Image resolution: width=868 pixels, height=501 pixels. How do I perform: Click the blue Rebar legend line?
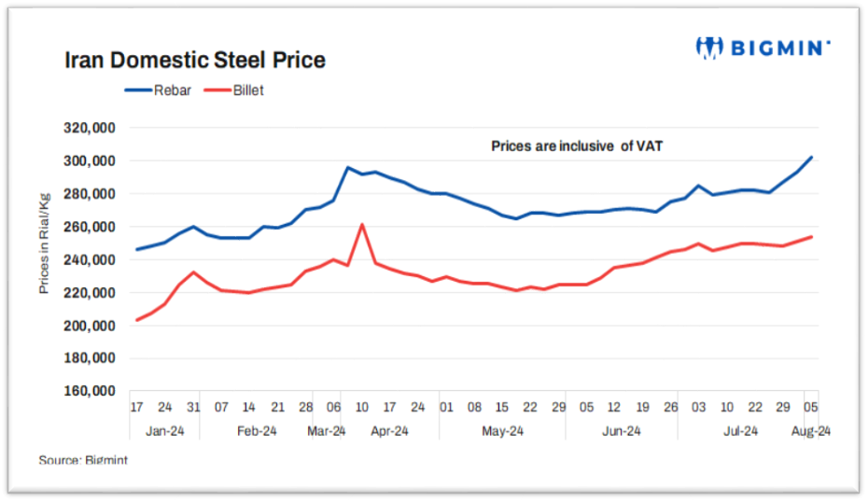point(140,90)
